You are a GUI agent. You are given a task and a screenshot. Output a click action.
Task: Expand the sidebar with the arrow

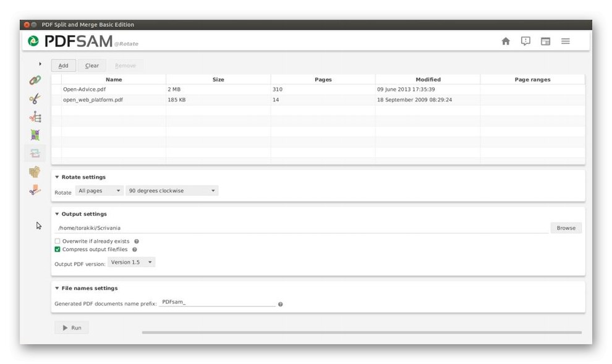[x=40, y=64]
